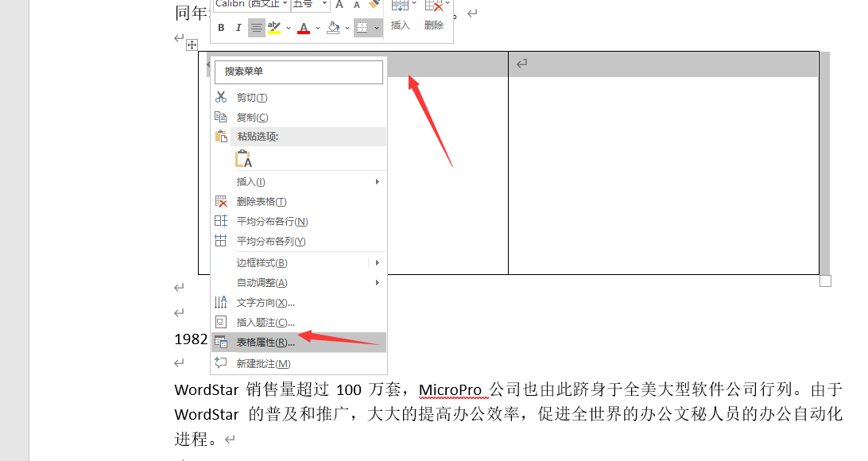Choose 新建批注(M) entry
Viewport: 868px width, 461px height.
299,363
